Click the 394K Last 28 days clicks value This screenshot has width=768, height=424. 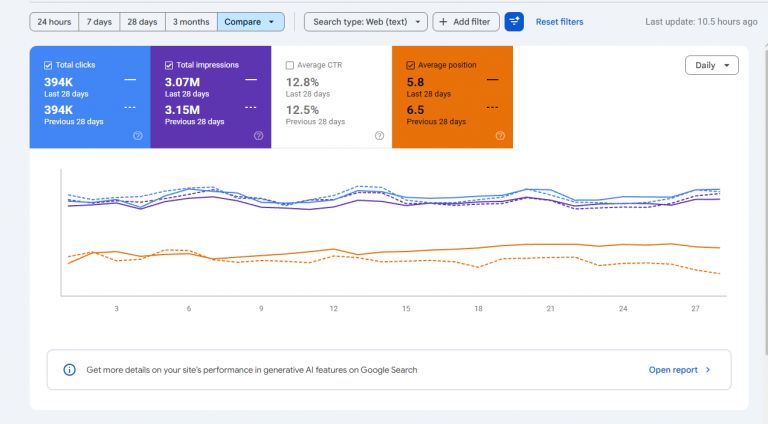[58, 82]
